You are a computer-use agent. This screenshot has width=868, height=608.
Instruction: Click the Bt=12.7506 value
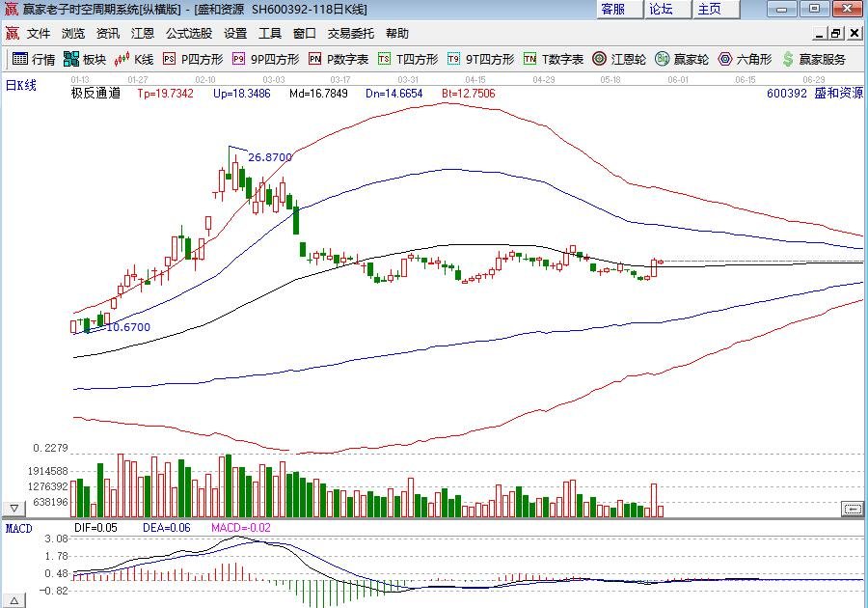(x=469, y=93)
